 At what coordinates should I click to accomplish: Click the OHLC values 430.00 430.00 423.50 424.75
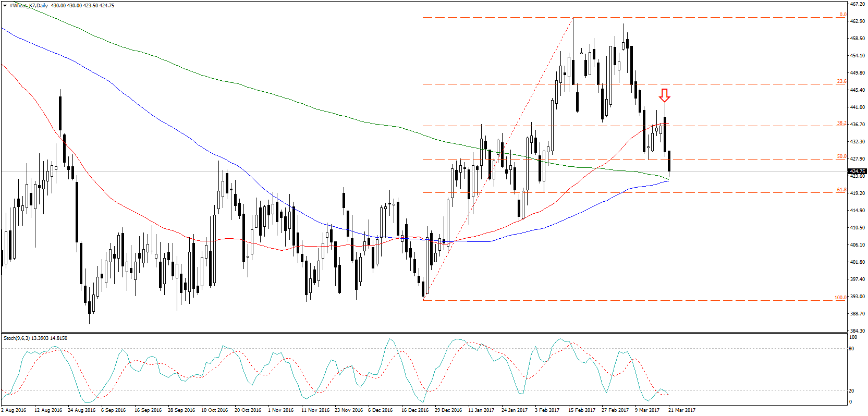pyautogui.click(x=83, y=6)
